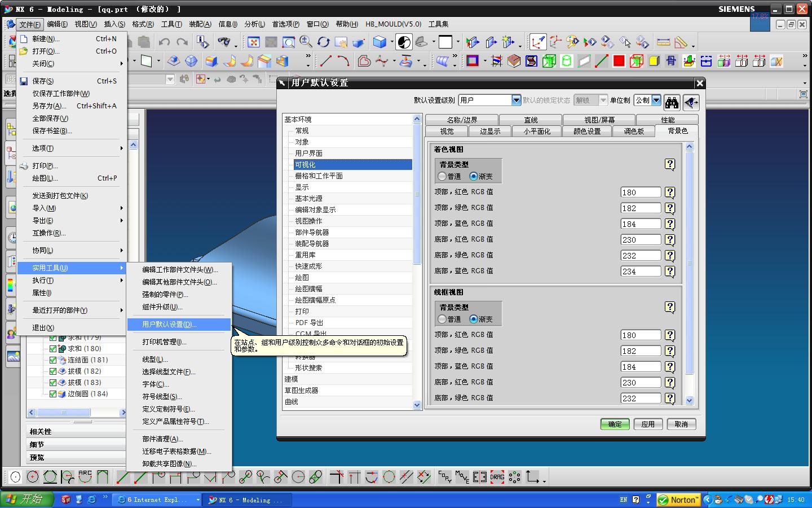The height and width of the screenshot is (508, 812).
Task: Click the 确定 button
Action: (615, 424)
